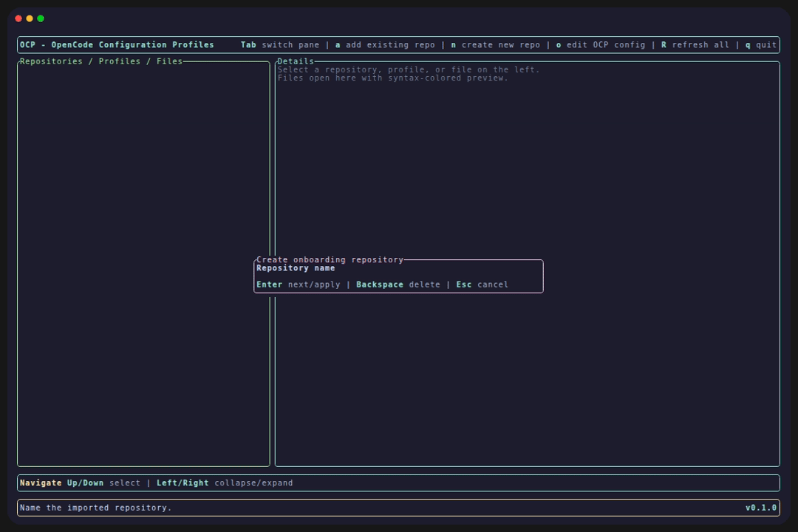Click the green zoom traffic light
798x532 pixels.
[41, 18]
